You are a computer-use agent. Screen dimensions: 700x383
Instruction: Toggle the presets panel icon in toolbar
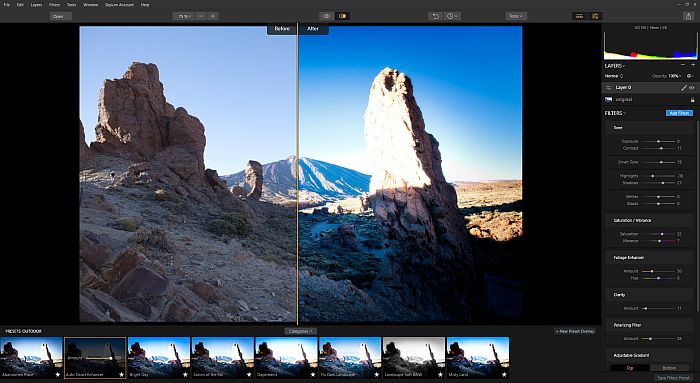[579, 16]
